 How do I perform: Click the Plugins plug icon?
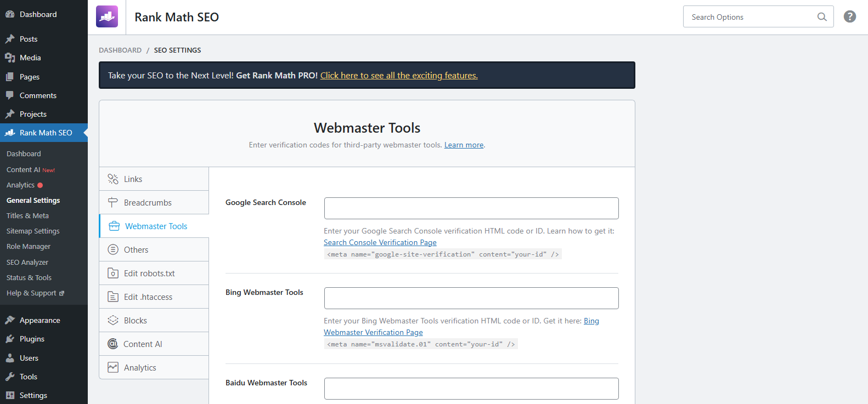(10, 339)
